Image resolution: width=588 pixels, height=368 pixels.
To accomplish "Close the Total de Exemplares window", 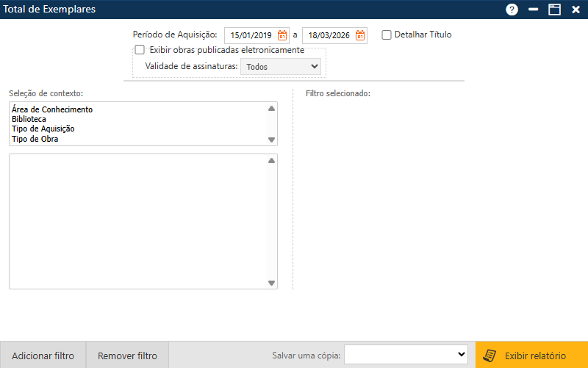I will pos(576,10).
